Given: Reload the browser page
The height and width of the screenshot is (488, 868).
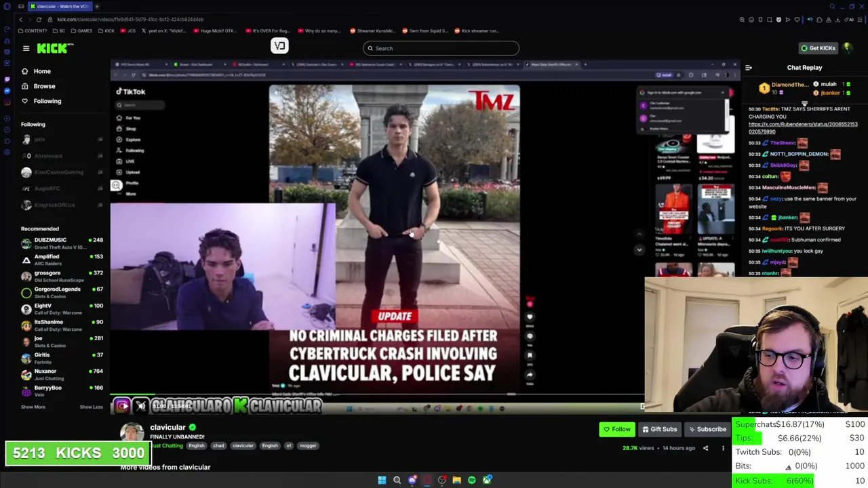Looking at the screenshot, I should pyautogui.click(x=39, y=19).
